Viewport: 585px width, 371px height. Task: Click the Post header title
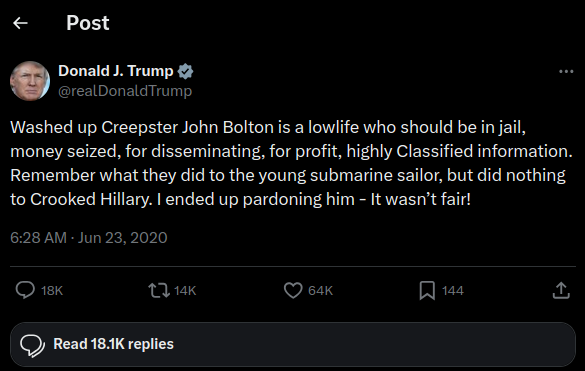pyautogui.click(x=88, y=23)
